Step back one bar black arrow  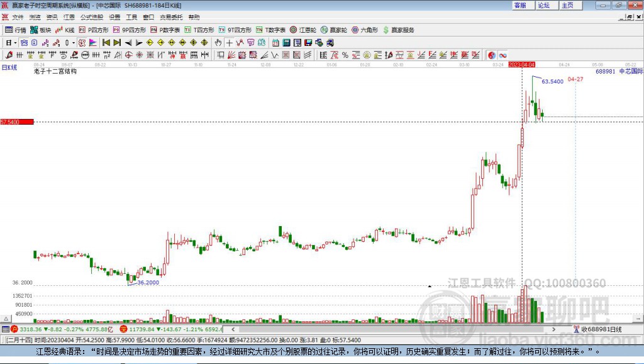click(128, 43)
